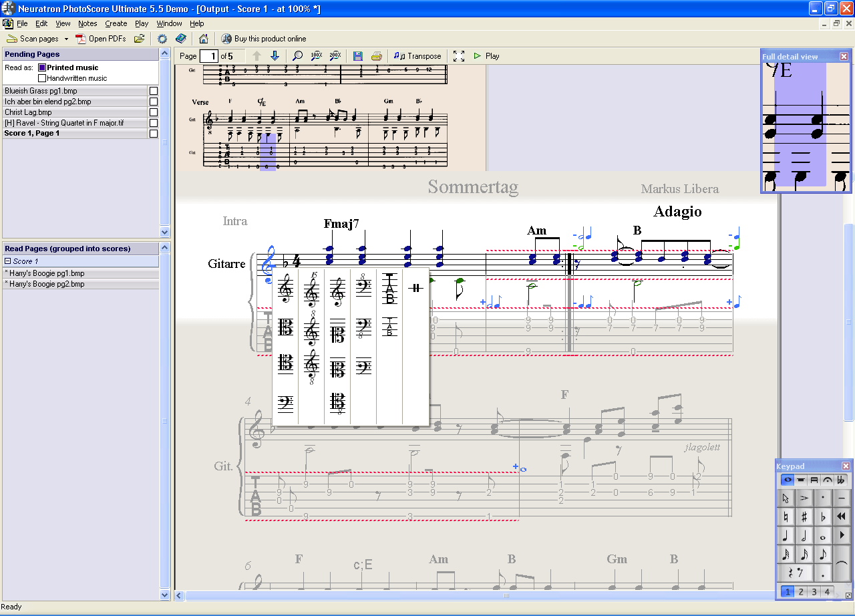This screenshot has height=616, width=855.
Task: Click the fit-to-window arrows icon
Action: tap(459, 56)
